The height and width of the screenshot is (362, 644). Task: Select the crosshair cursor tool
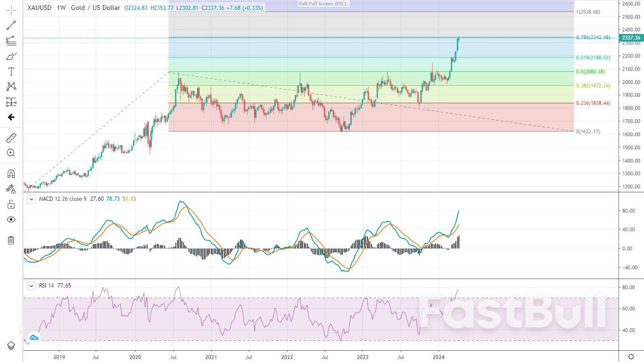click(x=11, y=9)
